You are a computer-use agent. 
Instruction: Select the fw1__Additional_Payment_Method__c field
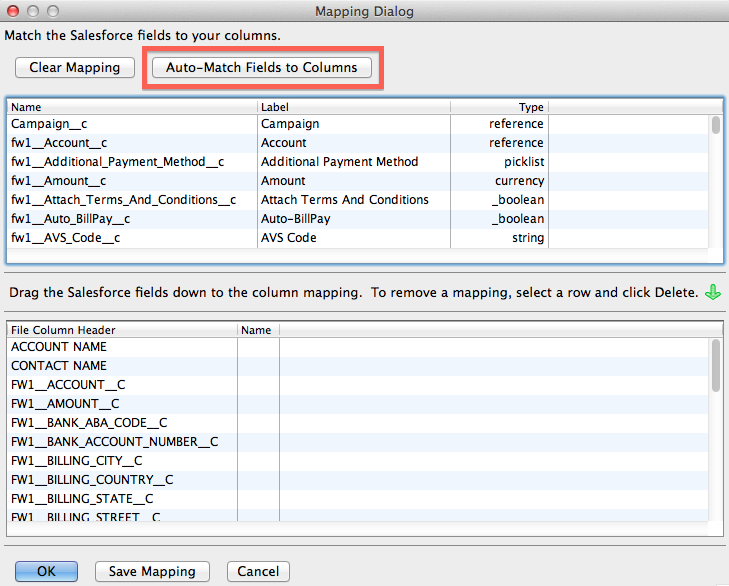click(x=358, y=162)
